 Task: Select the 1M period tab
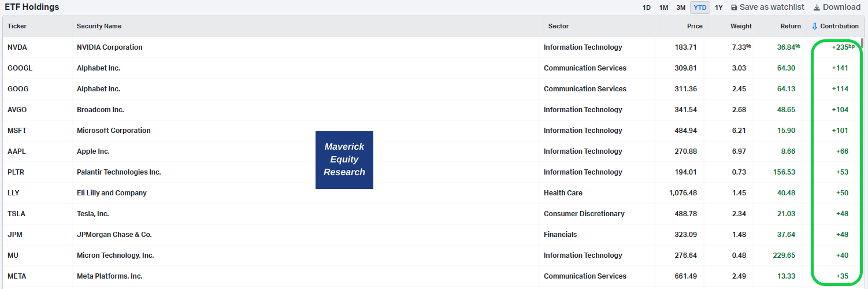tap(663, 8)
